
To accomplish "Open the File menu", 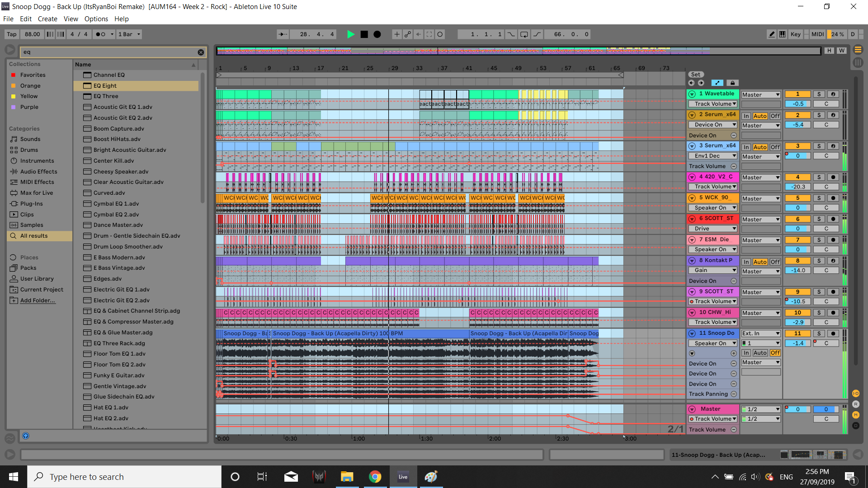I will click(8, 19).
